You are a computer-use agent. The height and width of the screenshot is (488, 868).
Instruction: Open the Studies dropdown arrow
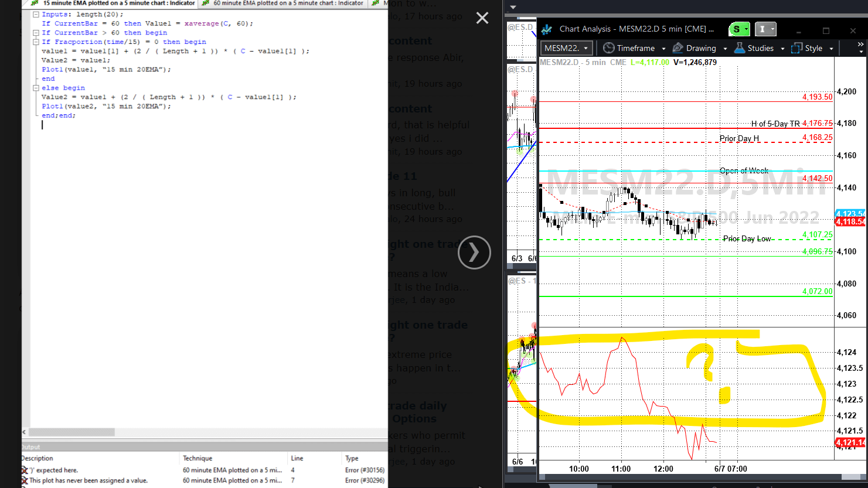pyautogui.click(x=782, y=48)
